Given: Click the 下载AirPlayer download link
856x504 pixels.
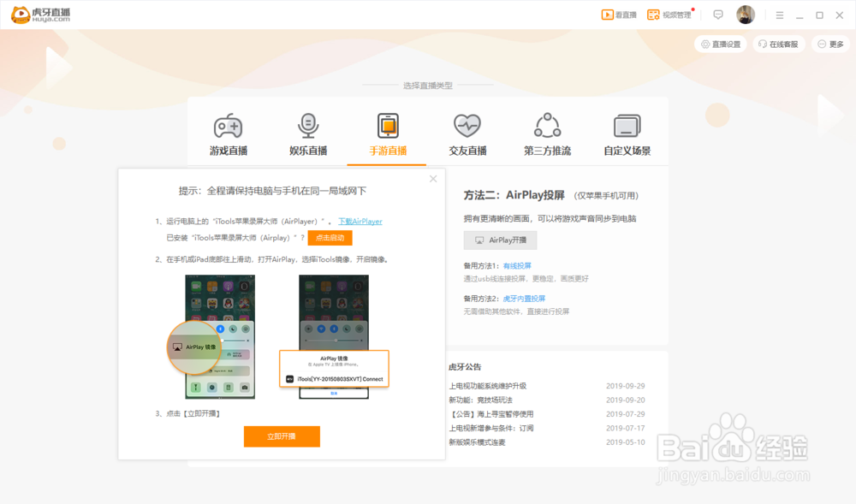Looking at the screenshot, I should pyautogui.click(x=360, y=220).
